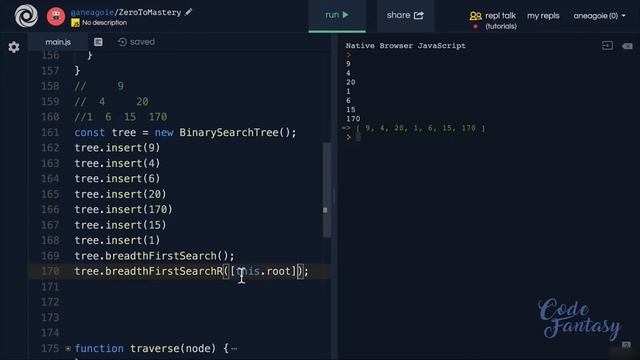
Task: Open the settings gear in sidebar
Action: (13, 47)
